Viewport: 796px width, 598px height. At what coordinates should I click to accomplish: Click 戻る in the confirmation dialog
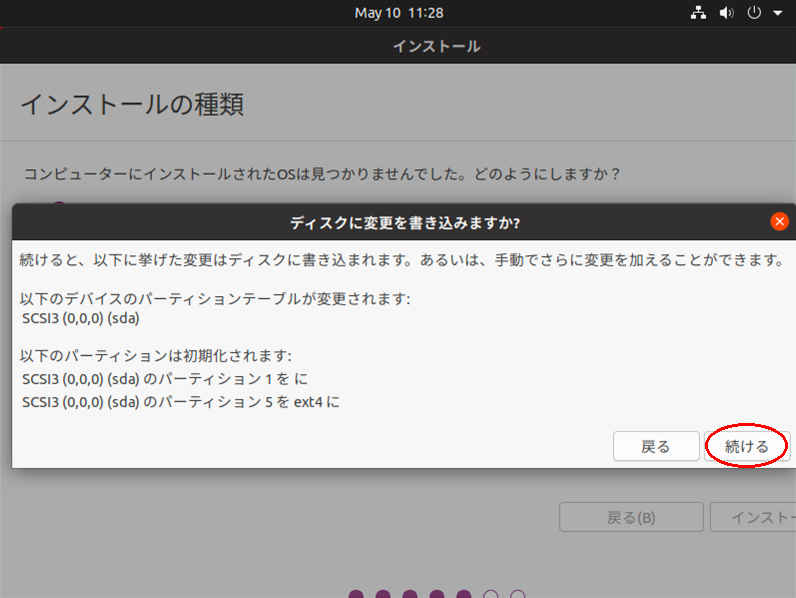coord(655,446)
